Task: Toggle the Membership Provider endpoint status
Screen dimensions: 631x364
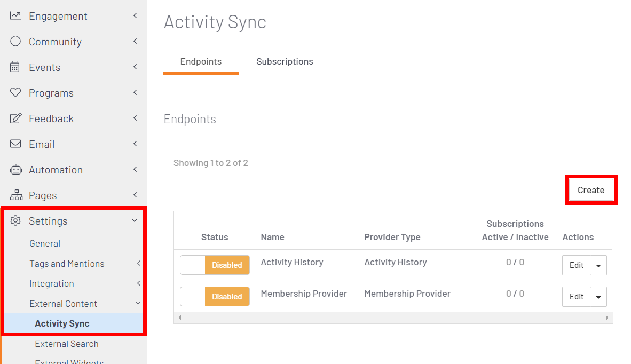Action: tap(215, 296)
